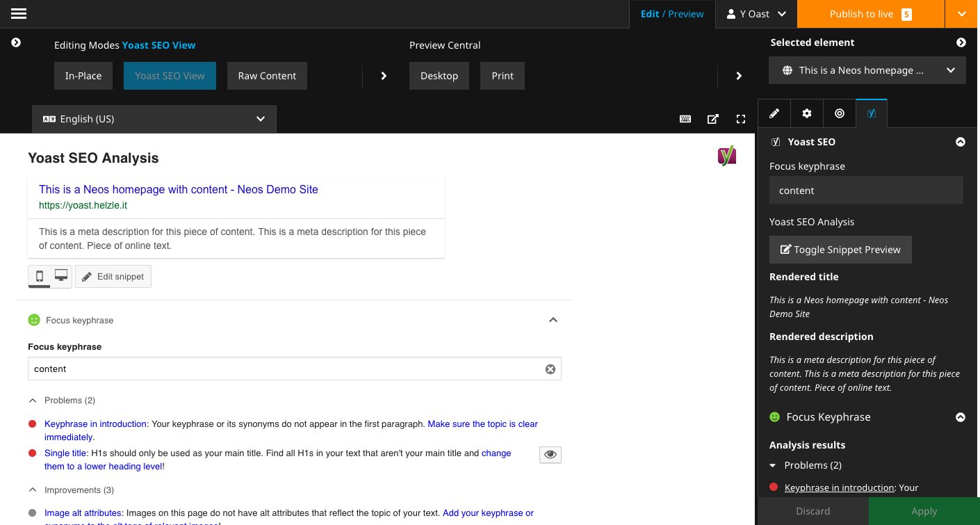Choose Print preview mode
This screenshot has height=525, width=980.
503,76
